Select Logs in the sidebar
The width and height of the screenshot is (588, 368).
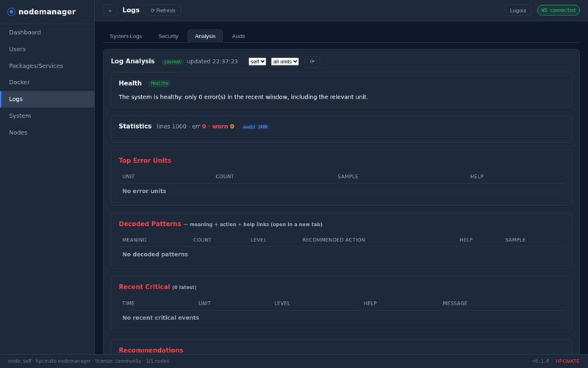pyautogui.click(x=47, y=99)
